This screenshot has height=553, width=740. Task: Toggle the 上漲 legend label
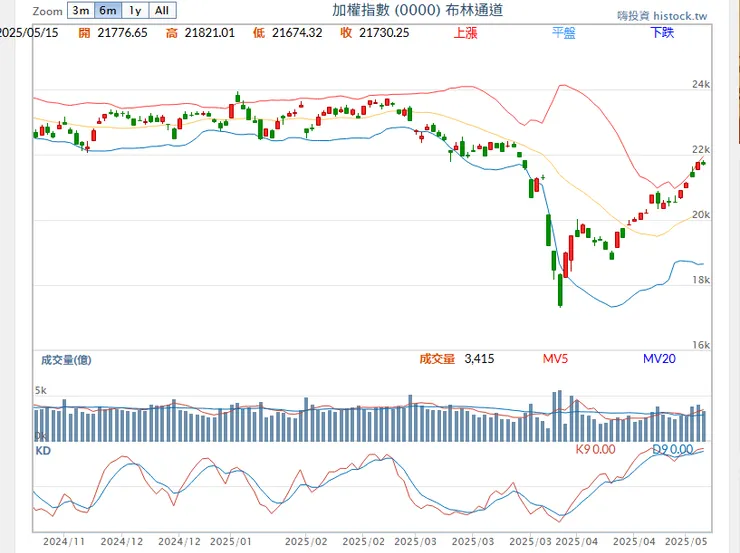[x=465, y=32]
